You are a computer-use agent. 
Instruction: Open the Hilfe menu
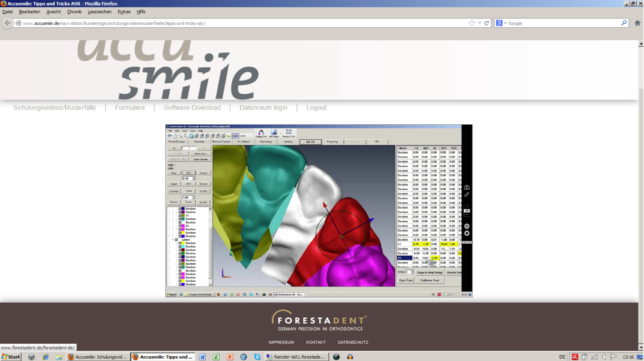coord(141,12)
